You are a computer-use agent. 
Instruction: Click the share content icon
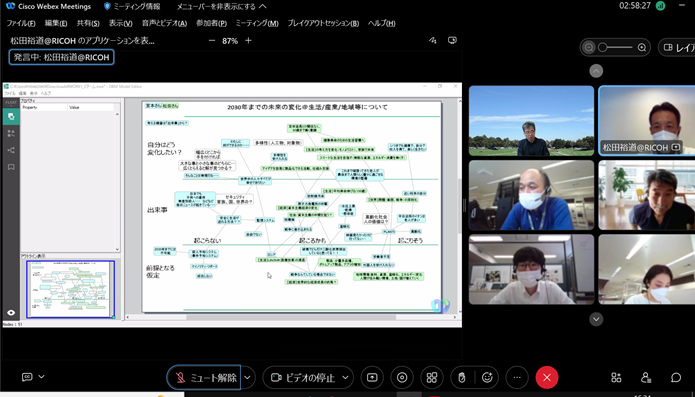tap(372, 378)
